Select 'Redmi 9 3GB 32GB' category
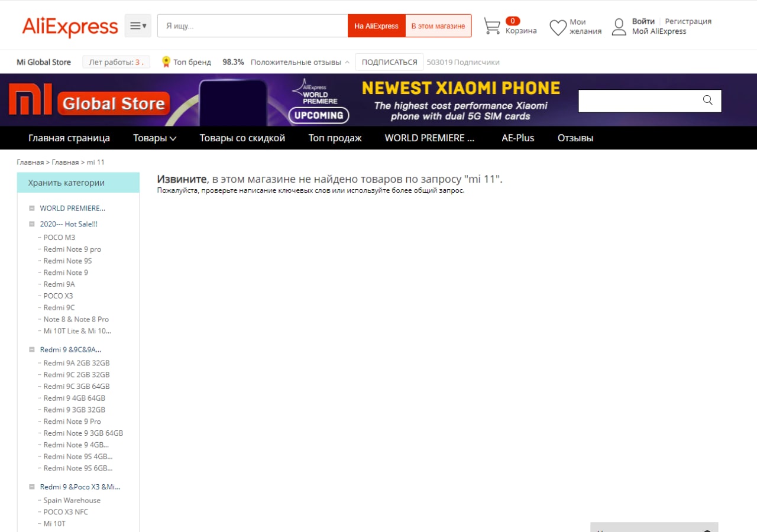 (75, 410)
